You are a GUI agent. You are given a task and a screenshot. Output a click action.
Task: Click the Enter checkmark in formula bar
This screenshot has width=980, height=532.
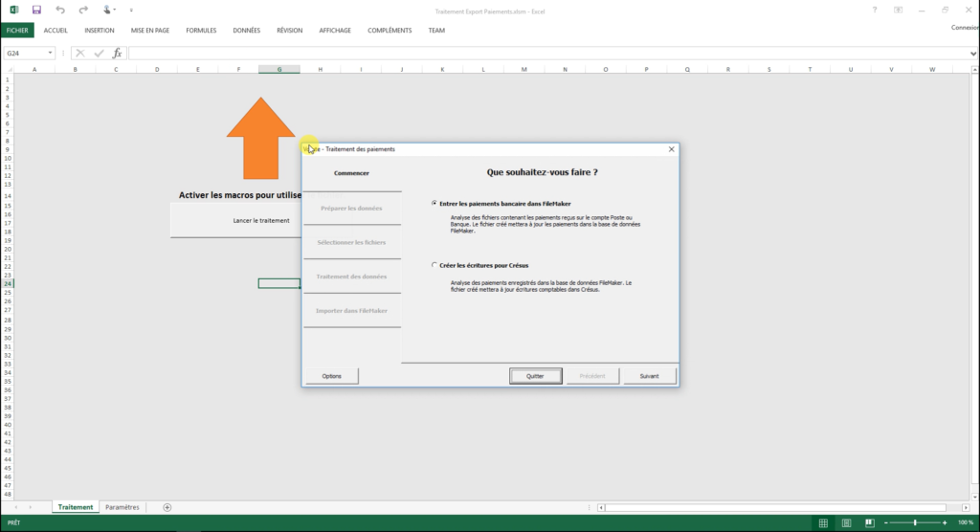pyautogui.click(x=99, y=54)
